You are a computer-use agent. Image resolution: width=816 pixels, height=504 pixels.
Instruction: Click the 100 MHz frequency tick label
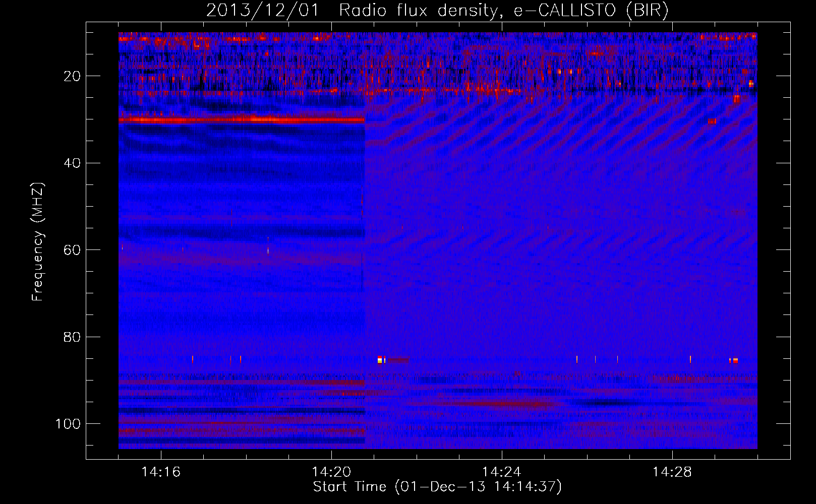click(68, 424)
